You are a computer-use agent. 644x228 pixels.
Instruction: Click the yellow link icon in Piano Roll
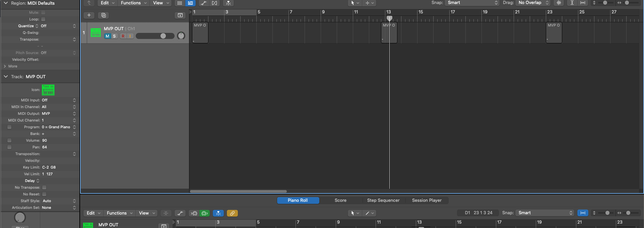(232, 213)
